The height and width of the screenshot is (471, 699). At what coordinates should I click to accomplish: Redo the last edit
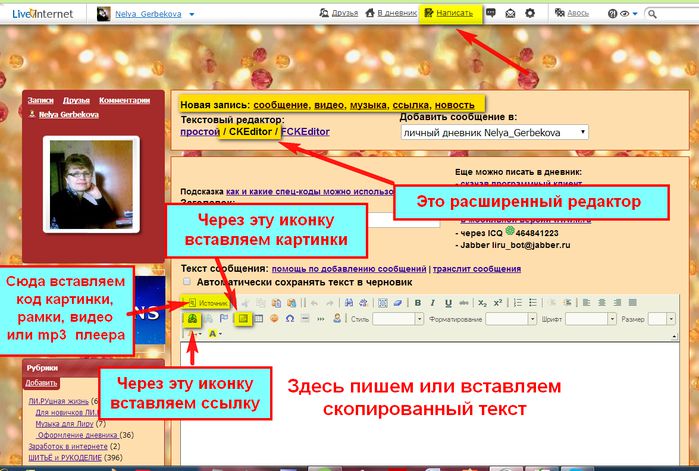click(x=329, y=303)
